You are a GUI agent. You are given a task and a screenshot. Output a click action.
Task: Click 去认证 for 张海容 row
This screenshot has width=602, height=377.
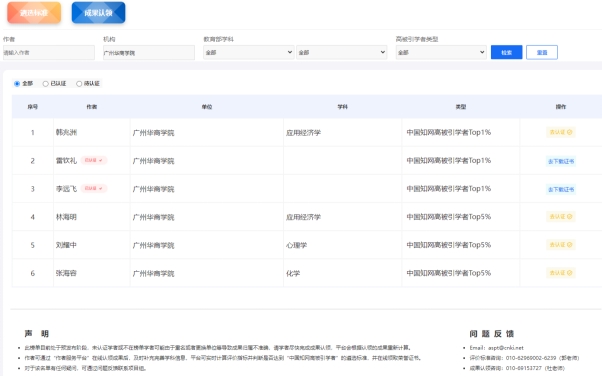click(x=561, y=273)
